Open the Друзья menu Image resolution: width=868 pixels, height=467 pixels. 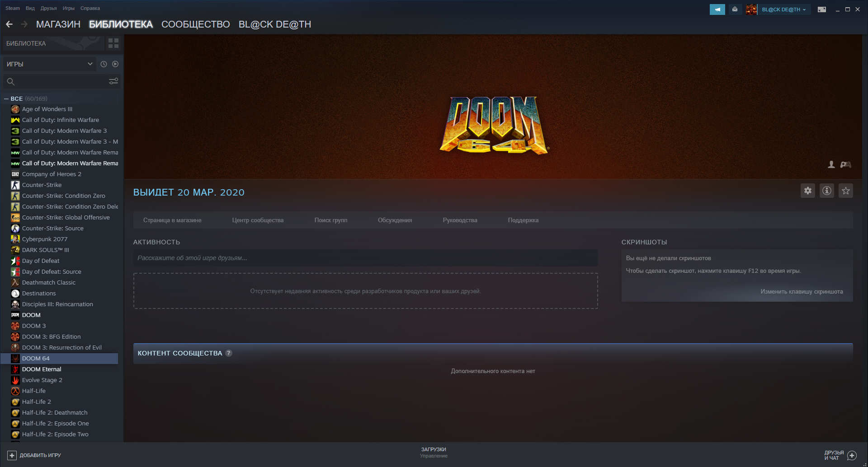[x=49, y=8]
